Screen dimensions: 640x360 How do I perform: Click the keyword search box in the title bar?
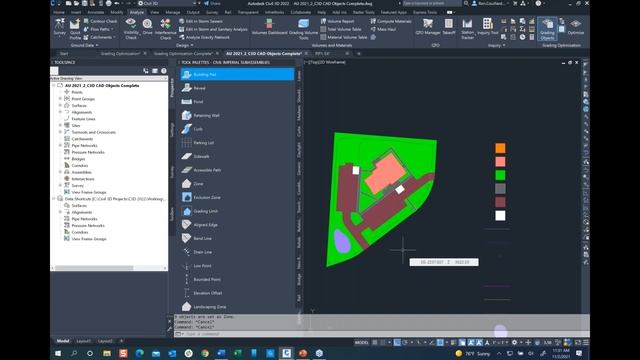(x=432, y=3)
